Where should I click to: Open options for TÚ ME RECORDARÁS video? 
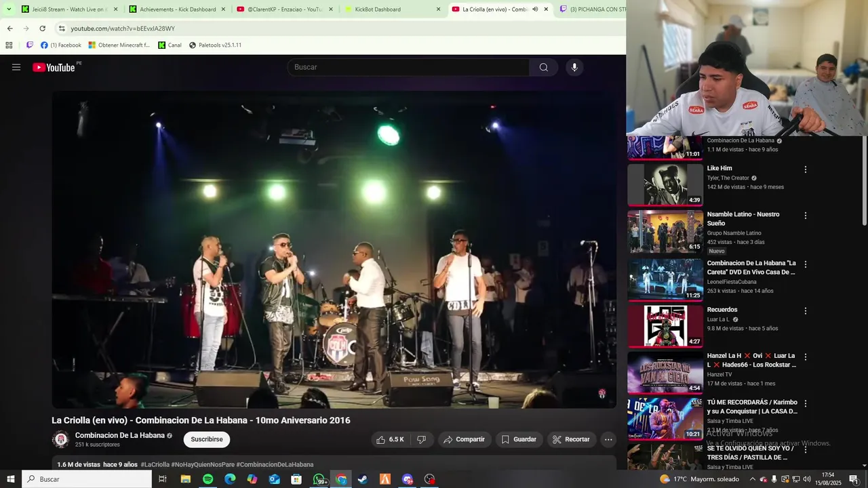[806, 403]
